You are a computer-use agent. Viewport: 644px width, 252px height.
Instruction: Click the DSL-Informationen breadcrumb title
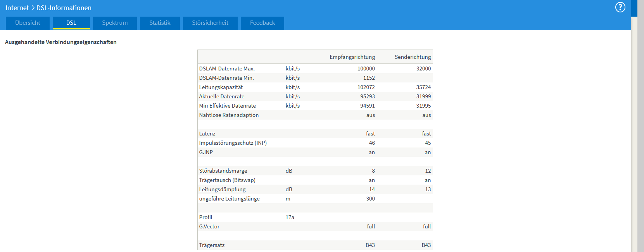coord(64,8)
